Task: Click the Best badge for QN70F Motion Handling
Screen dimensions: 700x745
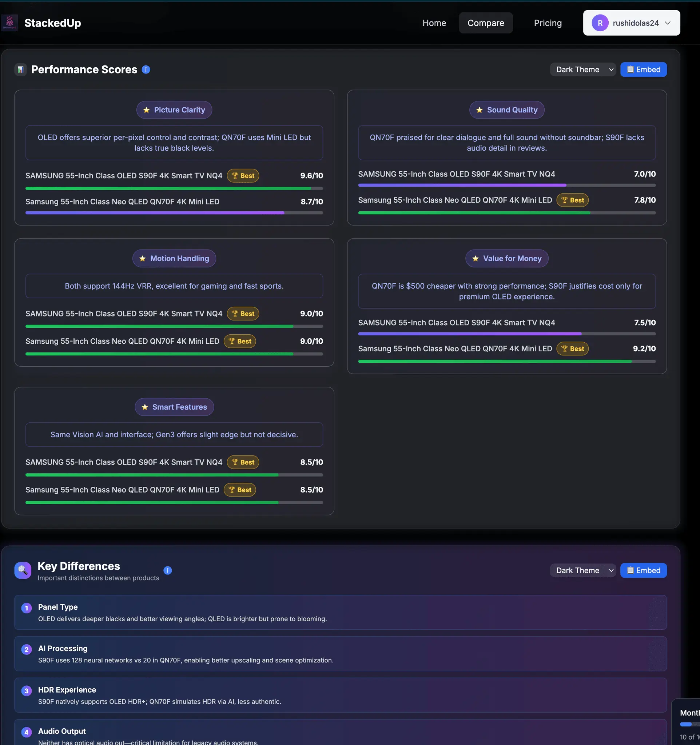Action: [x=240, y=341]
